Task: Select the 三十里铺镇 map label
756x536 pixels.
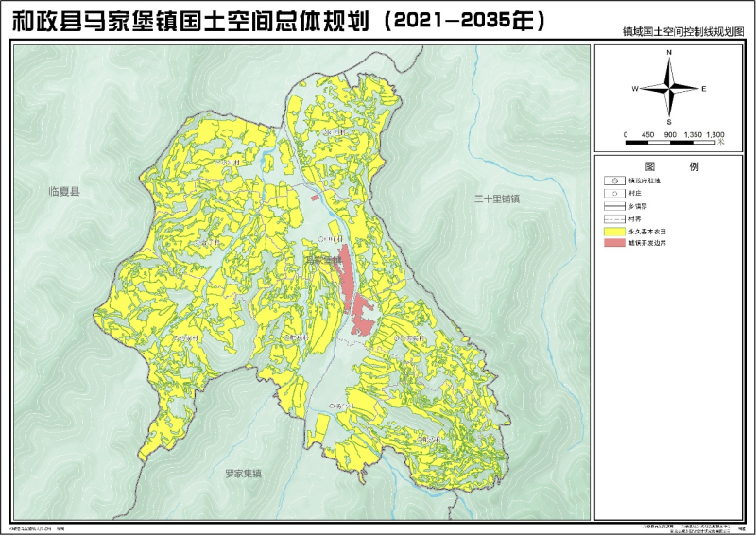Action: 497,199
